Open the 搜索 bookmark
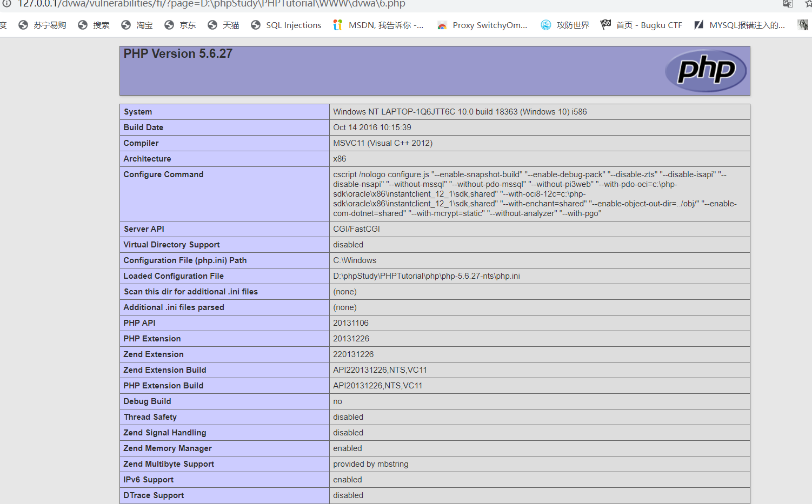Screen dimensions: 812x504 (94, 25)
